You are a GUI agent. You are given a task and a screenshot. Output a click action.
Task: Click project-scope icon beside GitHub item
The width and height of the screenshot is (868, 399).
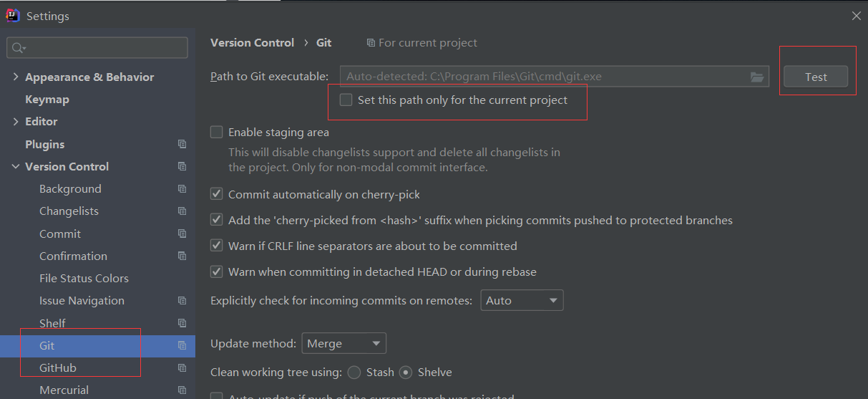point(182,367)
